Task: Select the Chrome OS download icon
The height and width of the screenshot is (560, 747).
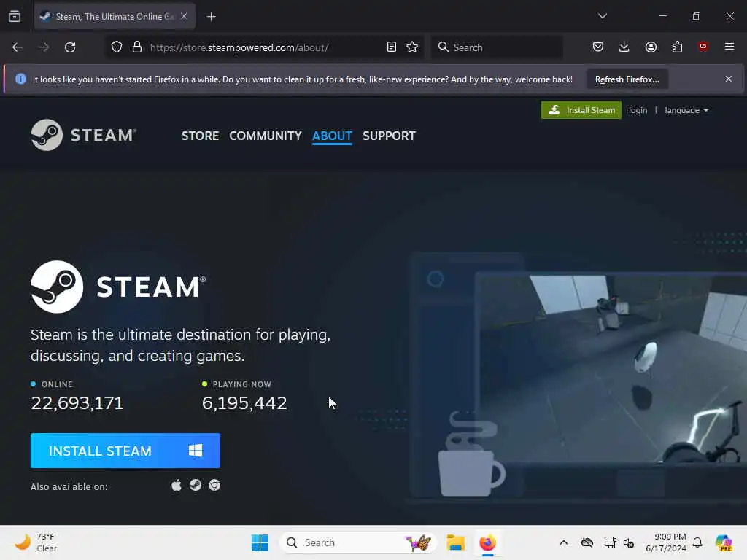Action: [x=214, y=485]
